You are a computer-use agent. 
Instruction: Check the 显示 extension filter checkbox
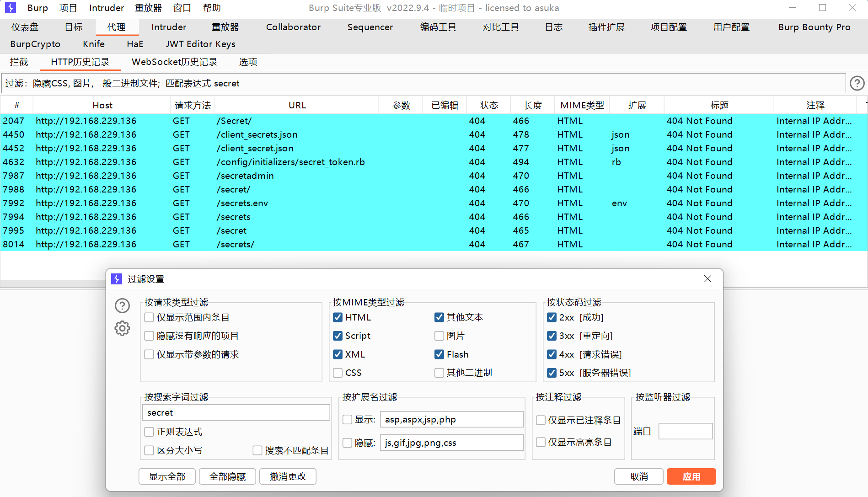(x=348, y=420)
